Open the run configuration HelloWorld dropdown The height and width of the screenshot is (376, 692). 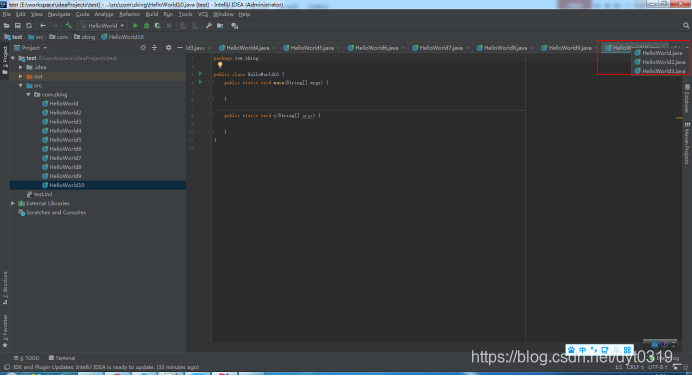point(102,26)
